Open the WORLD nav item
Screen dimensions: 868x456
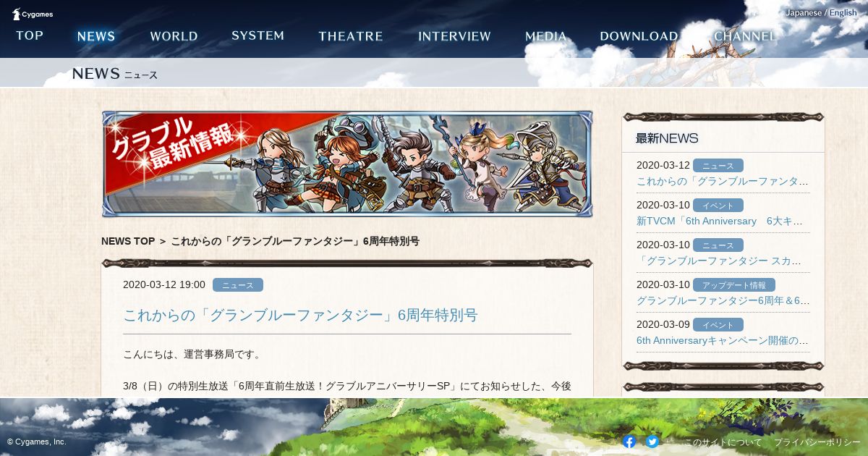174,36
